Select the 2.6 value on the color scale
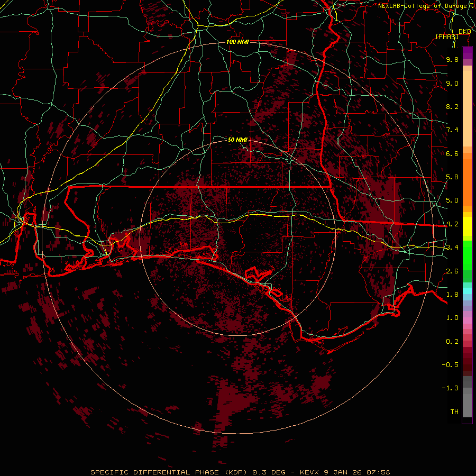 (452, 271)
